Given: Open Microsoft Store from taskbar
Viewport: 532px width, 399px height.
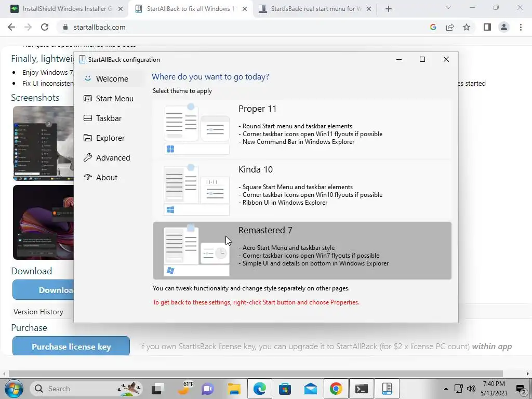Looking at the screenshot, I should point(285,389).
